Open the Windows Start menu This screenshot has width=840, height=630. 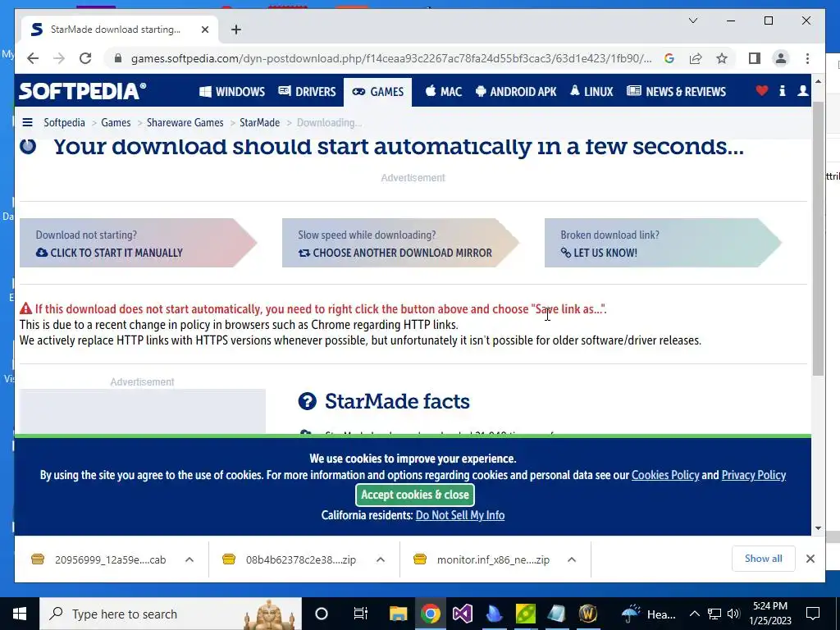pyautogui.click(x=20, y=614)
